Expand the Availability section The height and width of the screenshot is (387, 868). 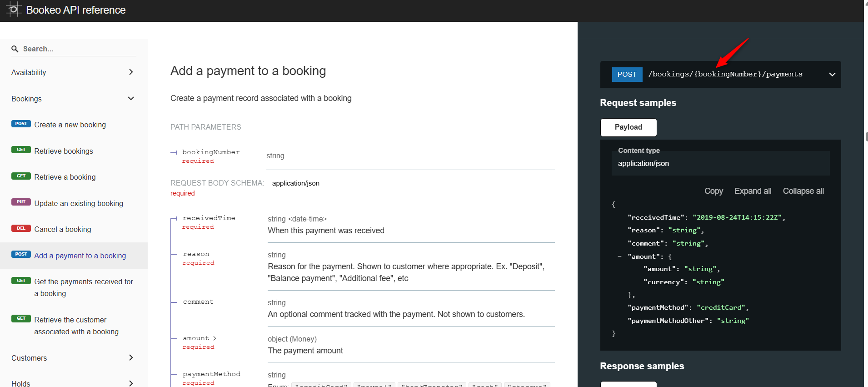coord(131,72)
